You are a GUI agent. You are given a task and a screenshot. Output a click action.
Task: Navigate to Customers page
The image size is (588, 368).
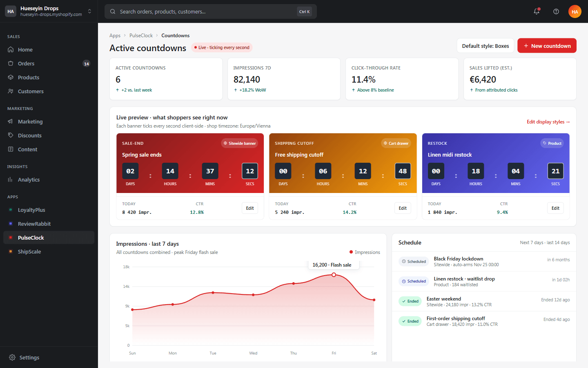click(x=49, y=91)
